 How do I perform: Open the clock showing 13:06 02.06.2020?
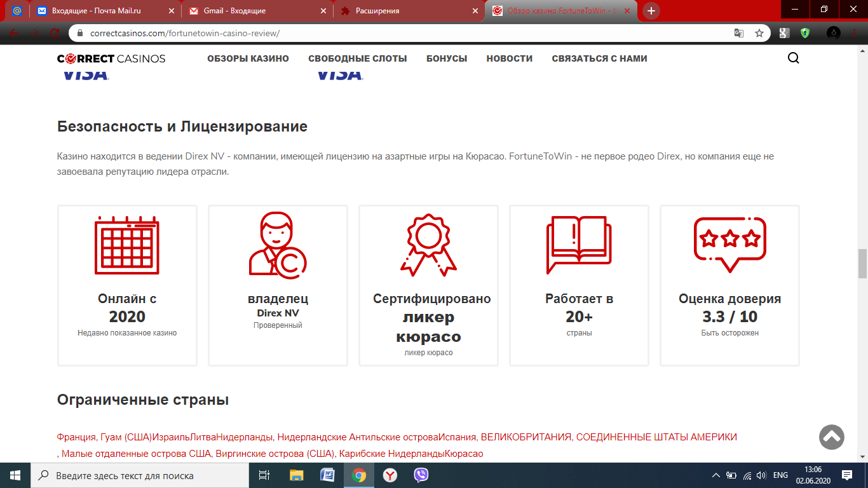(x=812, y=475)
